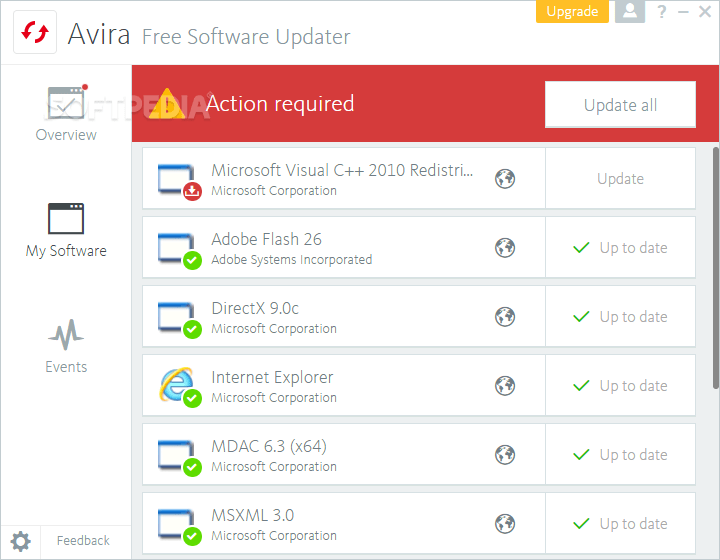Open globe link for Microsoft Visual C++ 2010
The image size is (720, 560).
(x=505, y=179)
